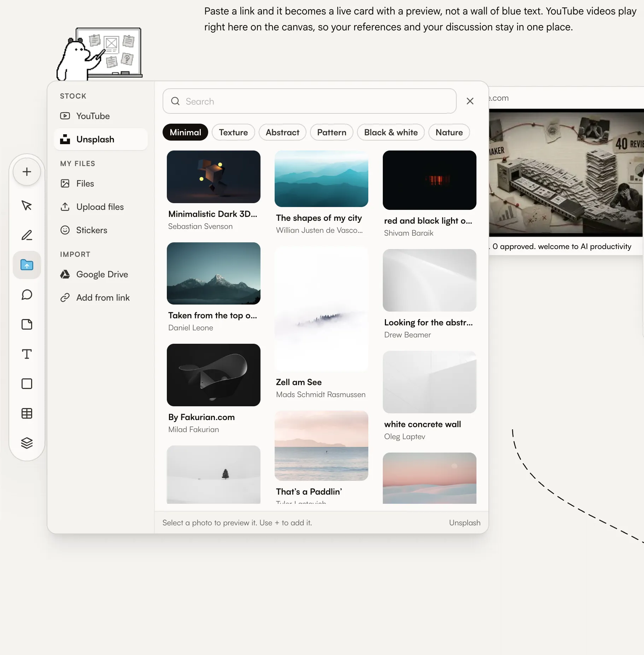Preview That's a Paddlin' seascape photo
Viewport: 644px width, 655px height.
321,445
